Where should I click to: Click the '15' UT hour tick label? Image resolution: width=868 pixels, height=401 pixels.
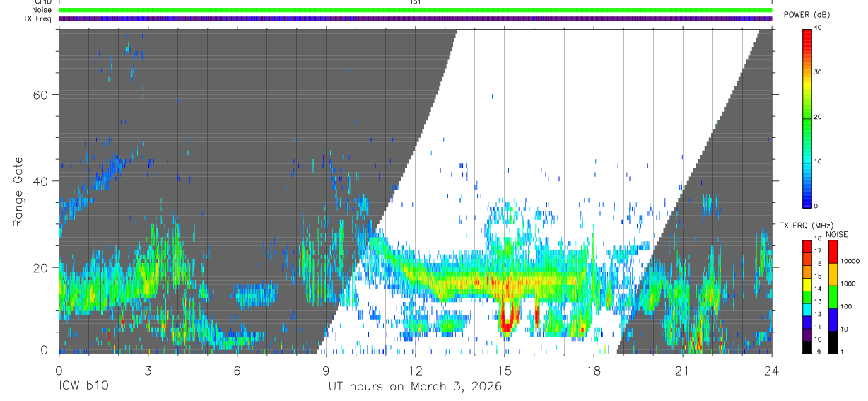(505, 370)
